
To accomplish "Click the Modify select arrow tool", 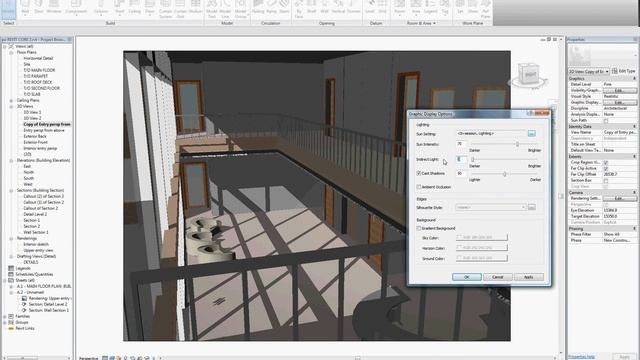I will [x=8, y=9].
